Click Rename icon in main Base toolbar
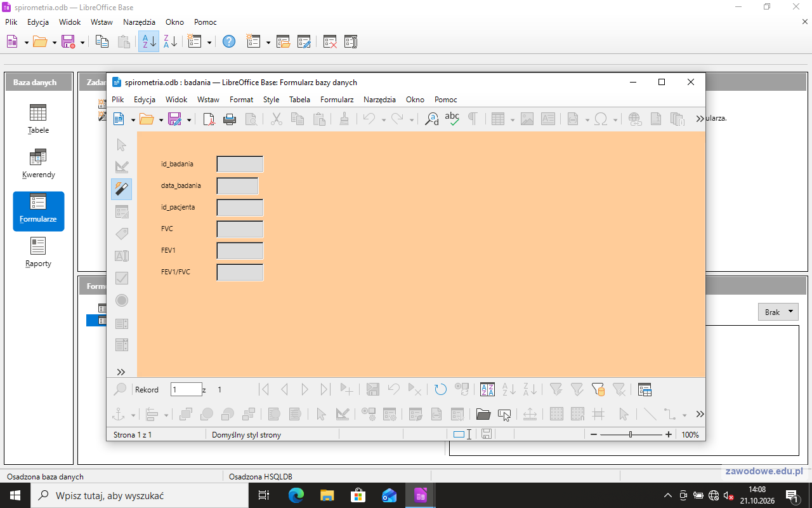This screenshot has height=508, width=812. tap(351, 41)
